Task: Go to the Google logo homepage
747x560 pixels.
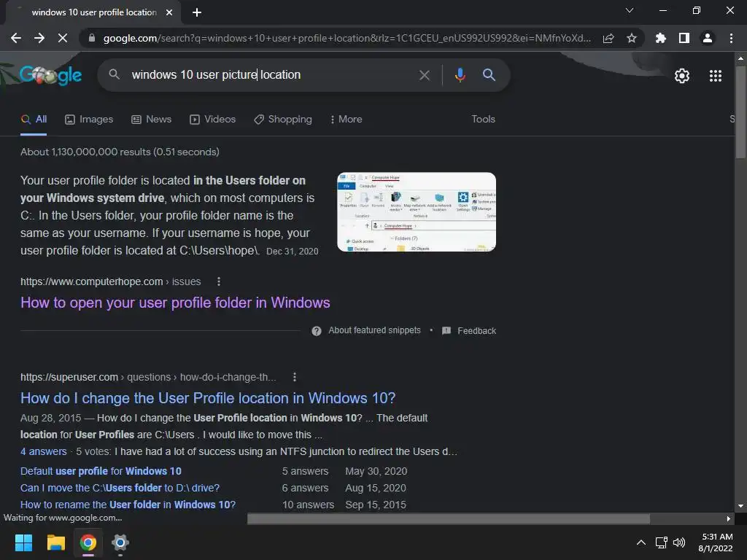Action: [x=50, y=75]
